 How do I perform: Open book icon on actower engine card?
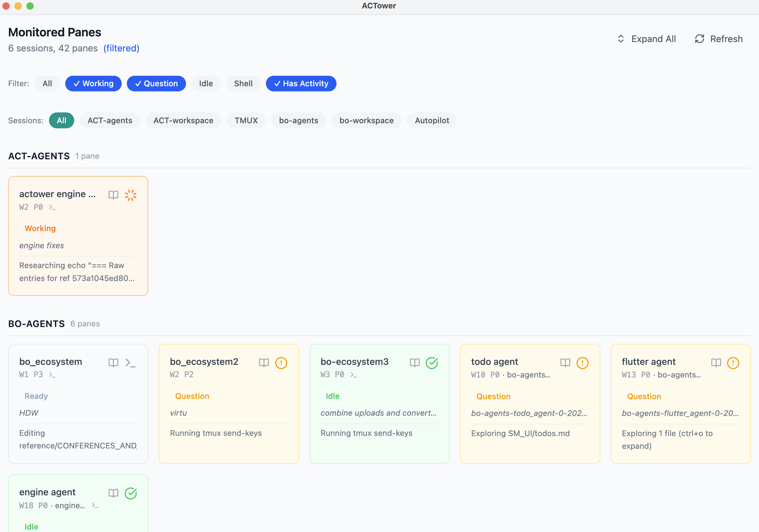pyautogui.click(x=113, y=195)
